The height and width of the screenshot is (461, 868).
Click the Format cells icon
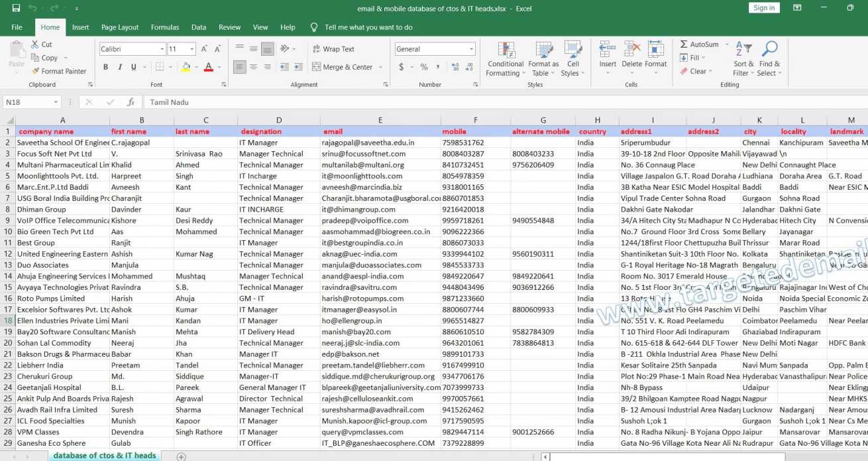coord(656,50)
